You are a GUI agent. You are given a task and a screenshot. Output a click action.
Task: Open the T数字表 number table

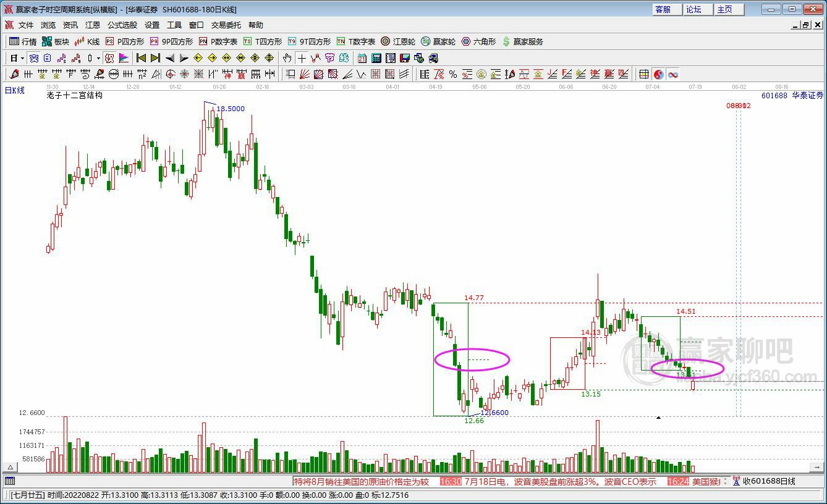click(x=356, y=41)
